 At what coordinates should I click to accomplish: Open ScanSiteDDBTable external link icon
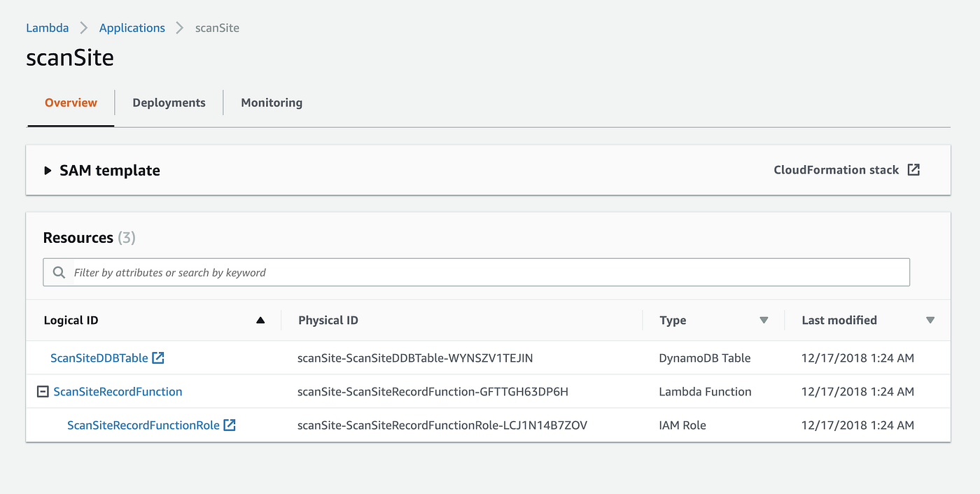tap(159, 357)
